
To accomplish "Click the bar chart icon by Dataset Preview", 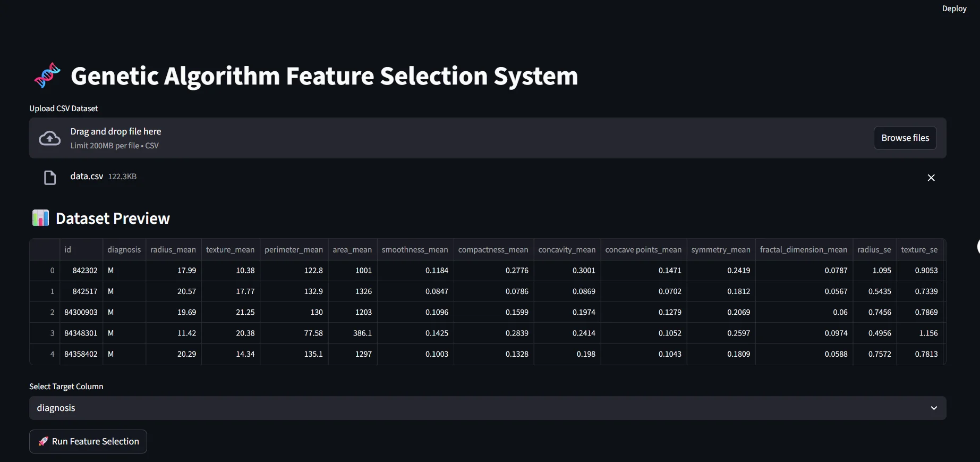I will [x=40, y=218].
